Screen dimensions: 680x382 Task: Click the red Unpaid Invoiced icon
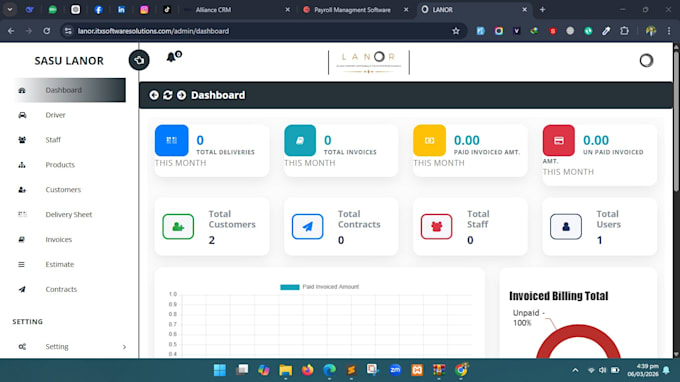[x=559, y=140]
